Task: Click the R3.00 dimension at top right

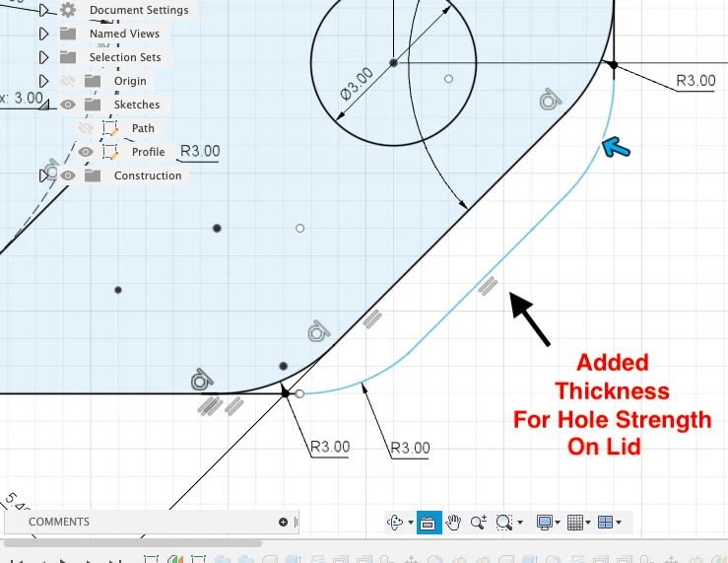Action: tap(695, 81)
